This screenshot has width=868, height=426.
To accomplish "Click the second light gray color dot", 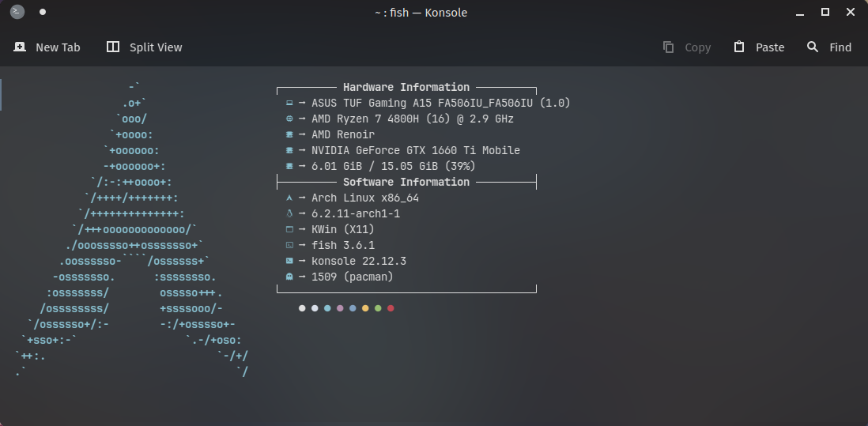I will pos(315,308).
